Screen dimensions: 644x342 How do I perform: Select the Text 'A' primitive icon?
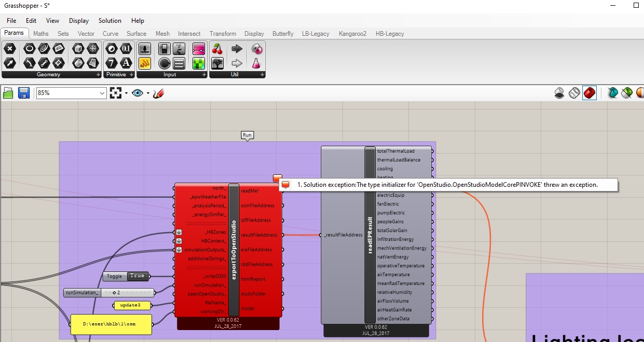point(126,63)
